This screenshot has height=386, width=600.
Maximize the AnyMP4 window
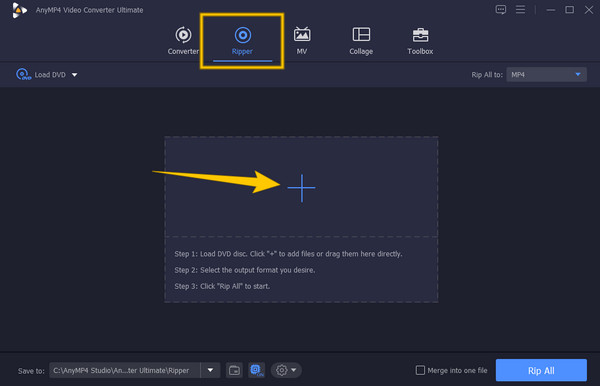(x=569, y=10)
